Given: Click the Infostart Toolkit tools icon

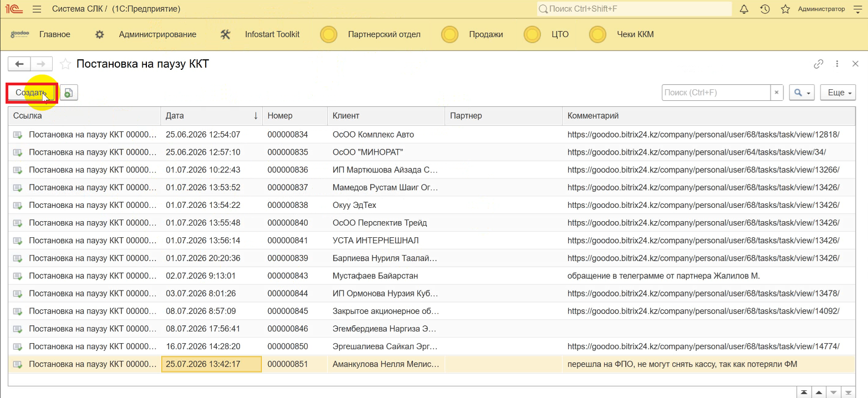Looking at the screenshot, I should click(225, 34).
